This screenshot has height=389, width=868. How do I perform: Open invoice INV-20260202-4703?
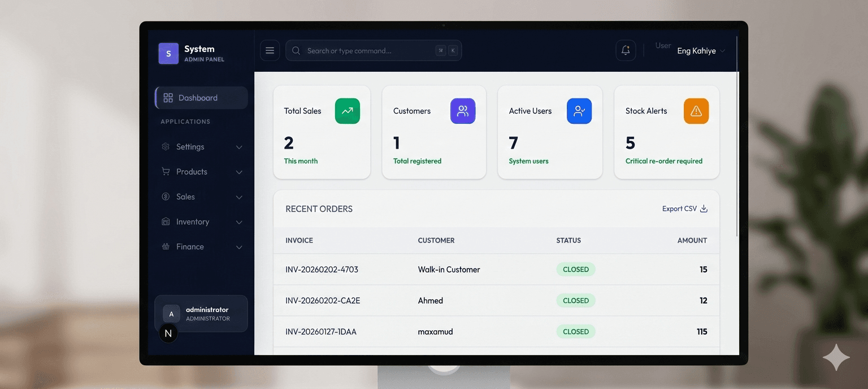click(x=322, y=270)
